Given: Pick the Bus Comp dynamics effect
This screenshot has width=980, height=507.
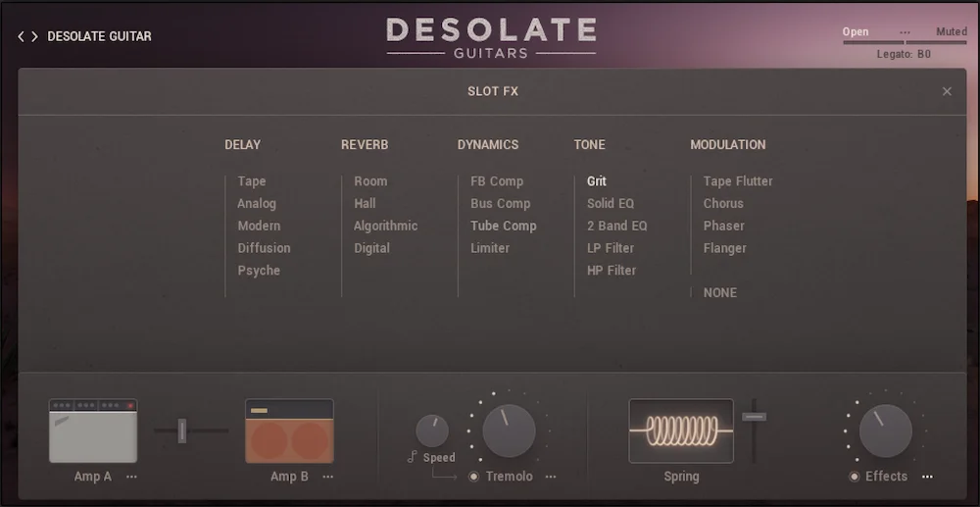Looking at the screenshot, I should pyautogui.click(x=501, y=204).
